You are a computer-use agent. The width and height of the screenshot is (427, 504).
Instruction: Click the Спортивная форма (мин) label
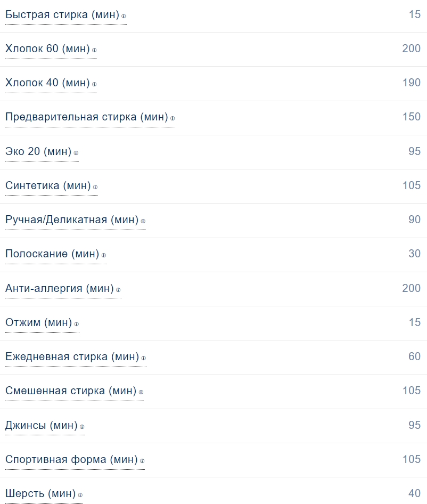71,459
